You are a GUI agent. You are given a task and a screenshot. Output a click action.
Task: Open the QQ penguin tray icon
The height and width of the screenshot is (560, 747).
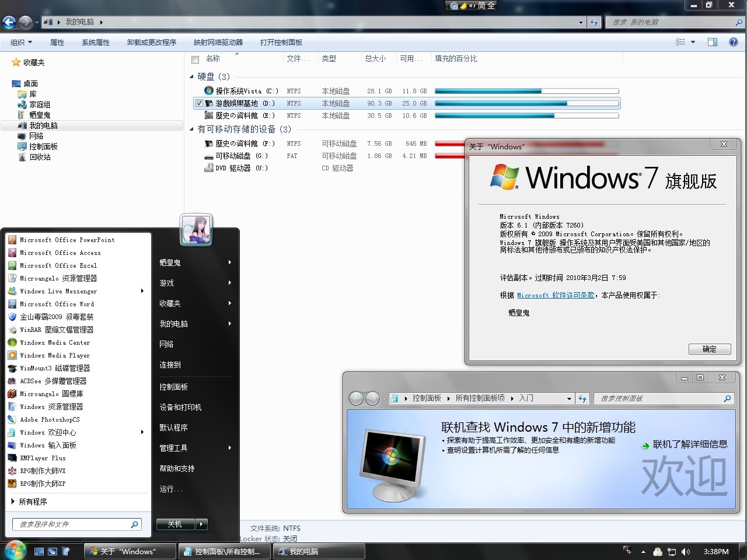(x=658, y=551)
